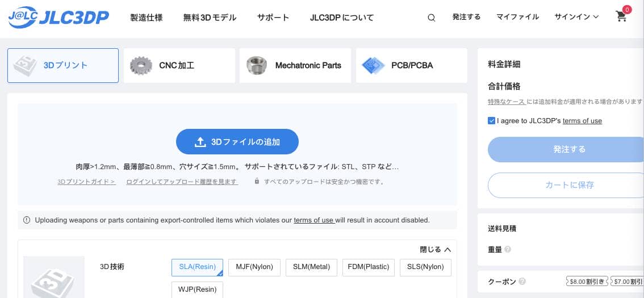The width and height of the screenshot is (644, 298).
Task: Click the JLC3DP logo
Action: (58, 18)
